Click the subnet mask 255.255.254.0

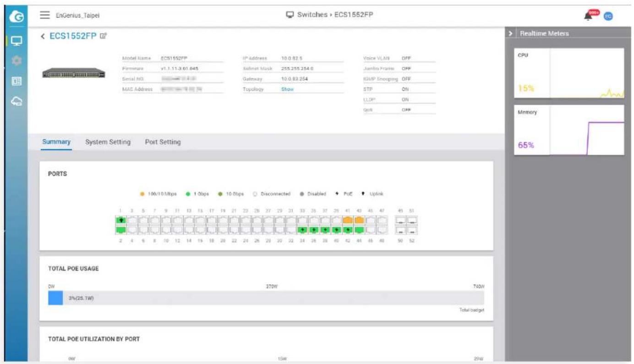[x=297, y=69]
